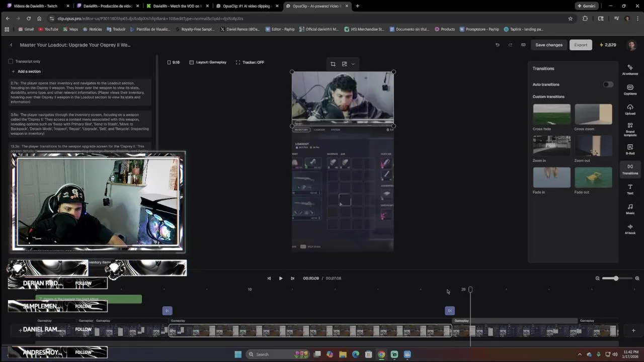Expand the layout dropdown chevron above preview

point(353,64)
